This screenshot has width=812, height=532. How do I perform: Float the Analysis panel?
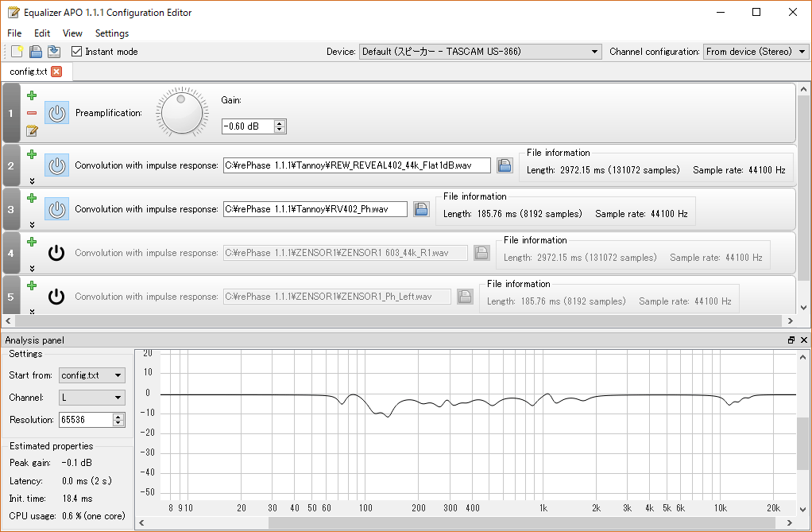[791, 340]
